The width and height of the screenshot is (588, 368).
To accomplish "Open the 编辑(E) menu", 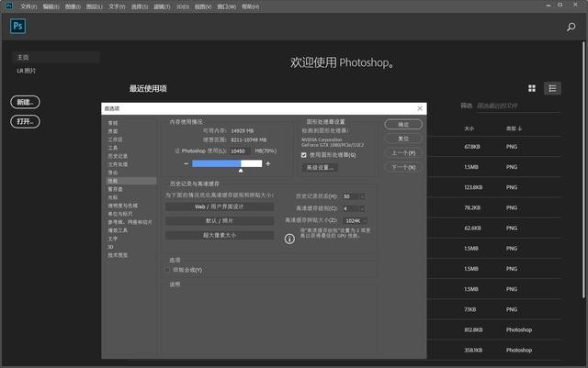I will tap(51, 6).
